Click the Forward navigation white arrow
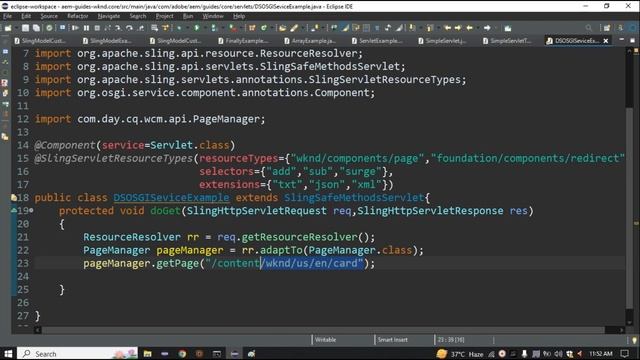The height and width of the screenshot is (360, 640). pos(487,28)
